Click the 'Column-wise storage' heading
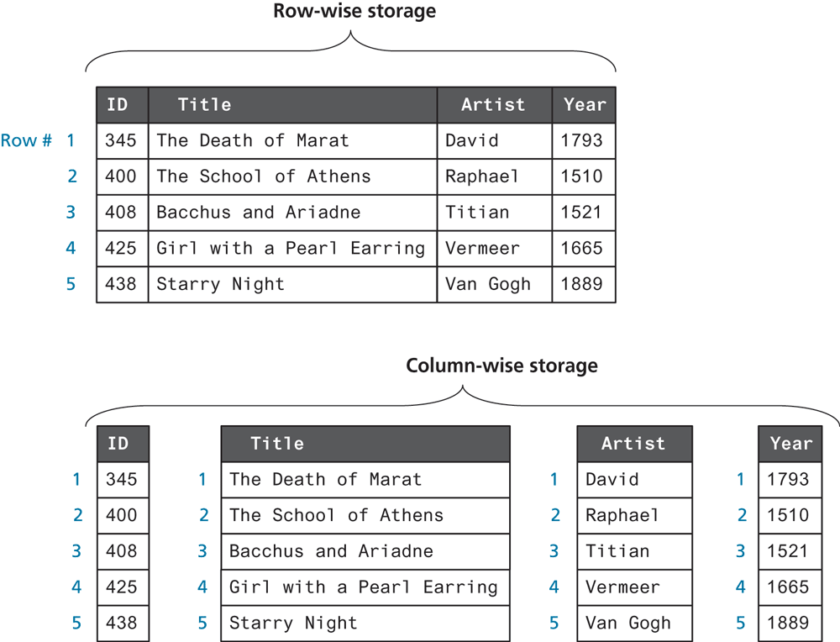This screenshot has height=642, width=840. click(x=501, y=366)
